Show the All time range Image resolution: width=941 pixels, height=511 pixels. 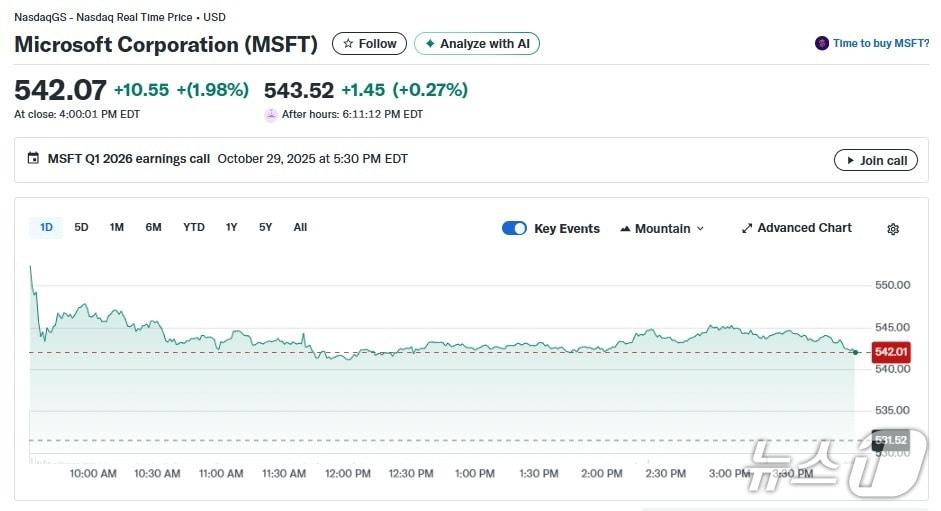click(300, 228)
